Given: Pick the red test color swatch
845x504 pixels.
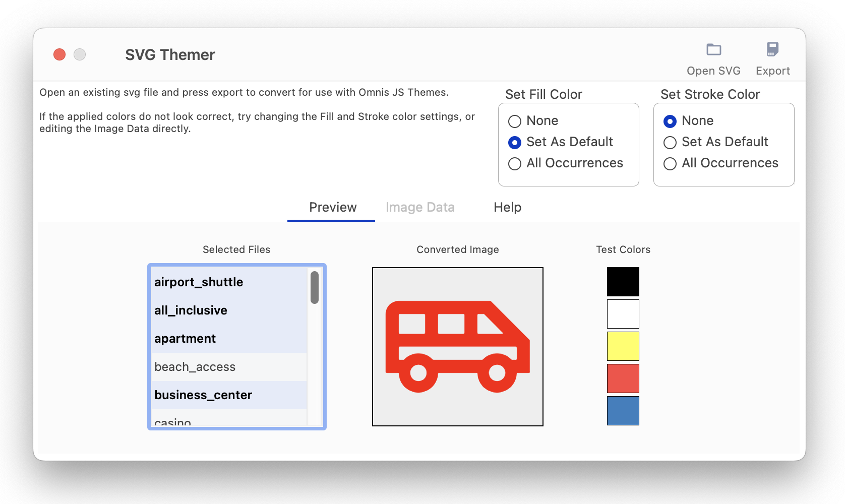Looking at the screenshot, I should (x=623, y=379).
